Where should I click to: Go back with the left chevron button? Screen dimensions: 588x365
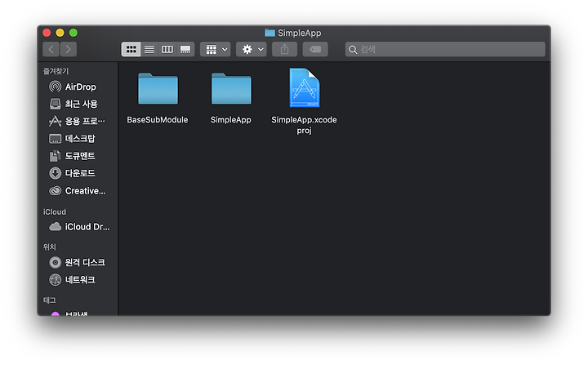tap(51, 49)
